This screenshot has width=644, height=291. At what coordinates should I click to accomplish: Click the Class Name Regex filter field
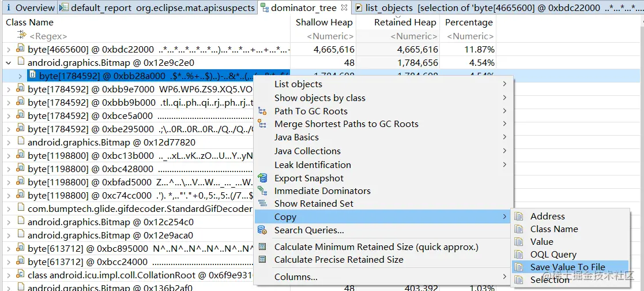pyautogui.click(x=144, y=36)
